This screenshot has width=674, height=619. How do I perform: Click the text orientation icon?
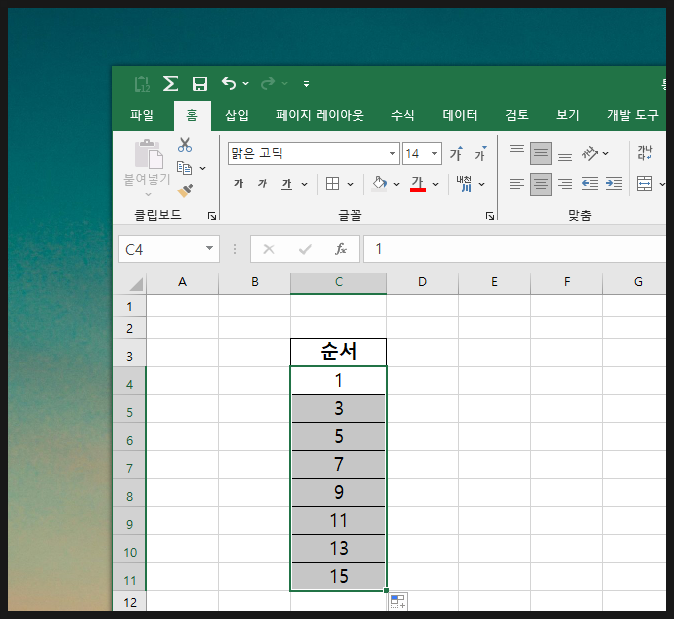point(590,153)
